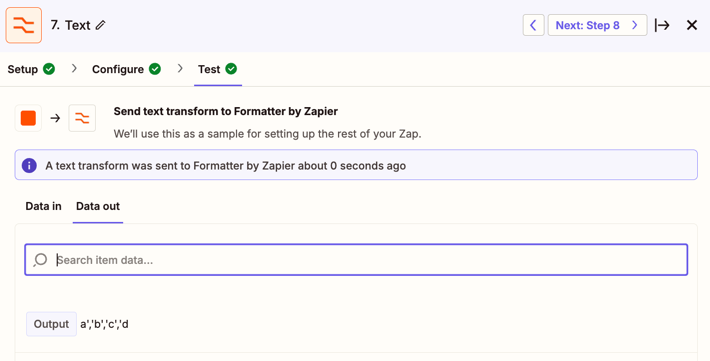Viewport: 710px width, 361px height.
Task: Click the green check beside Test
Action: click(231, 69)
